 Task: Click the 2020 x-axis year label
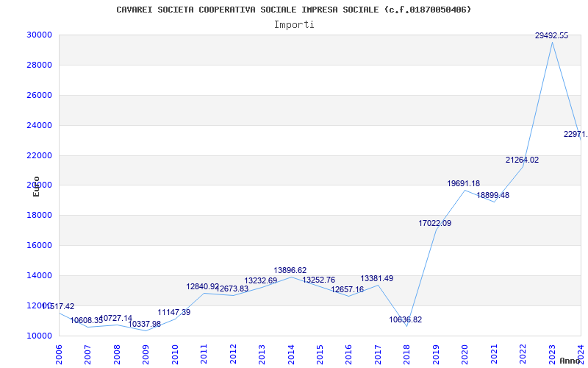pos(465,355)
